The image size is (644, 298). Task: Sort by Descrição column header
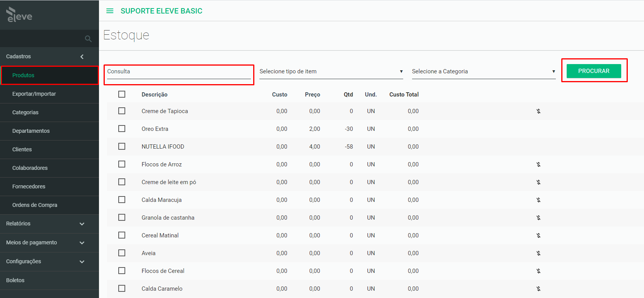(x=155, y=95)
